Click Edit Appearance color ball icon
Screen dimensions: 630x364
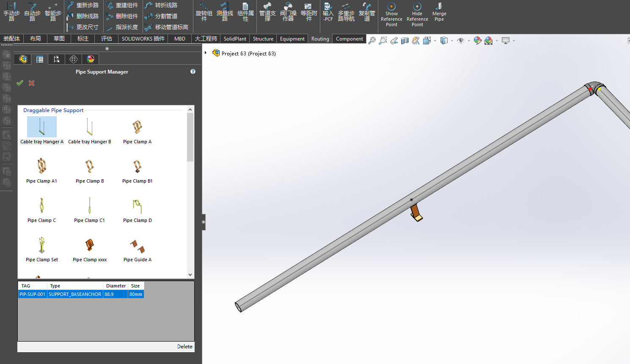[x=478, y=41]
